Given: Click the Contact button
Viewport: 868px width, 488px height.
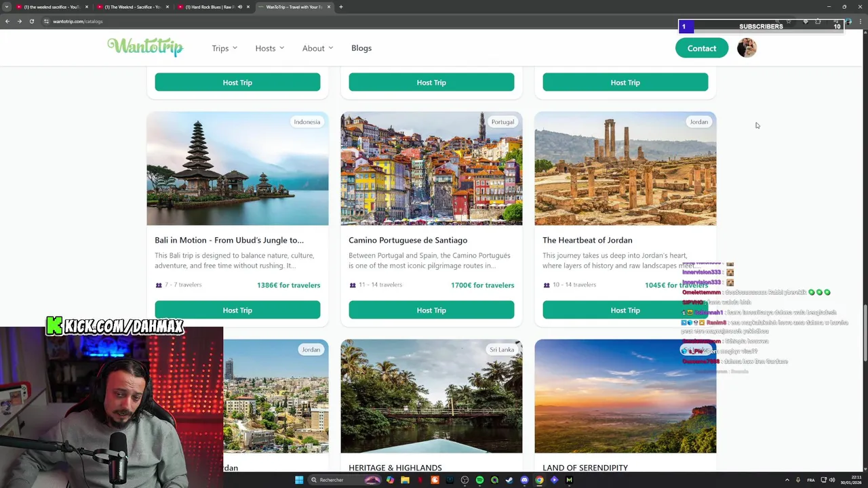Looking at the screenshot, I should (702, 48).
